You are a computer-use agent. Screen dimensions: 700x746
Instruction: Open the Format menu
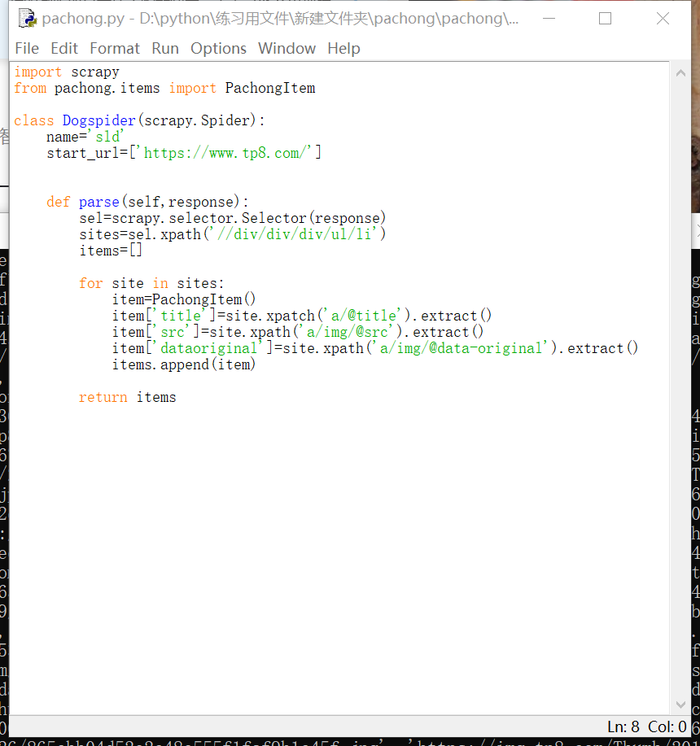tap(115, 49)
